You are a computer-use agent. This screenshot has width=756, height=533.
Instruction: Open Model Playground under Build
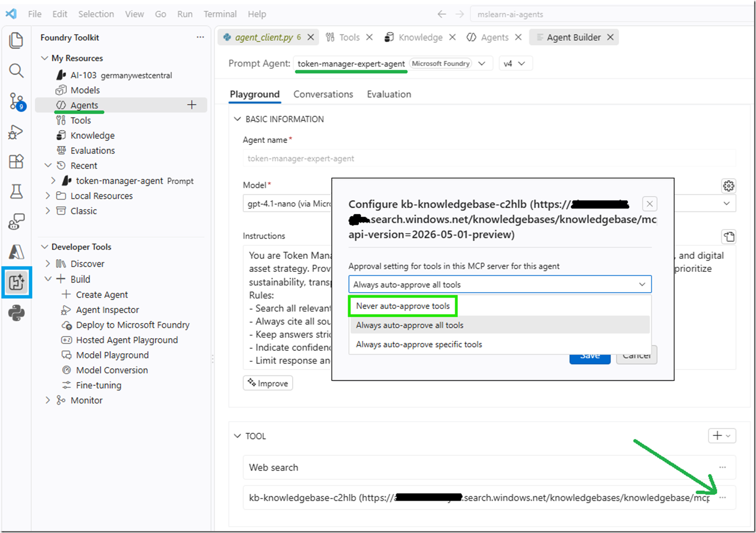pyautogui.click(x=112, y=355)
